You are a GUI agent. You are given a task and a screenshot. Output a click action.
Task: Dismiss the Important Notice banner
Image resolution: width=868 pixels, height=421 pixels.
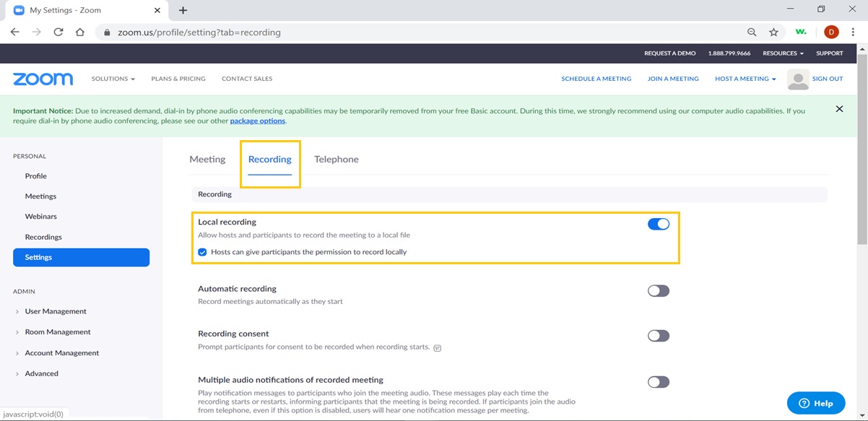click(x=839, y=109)
